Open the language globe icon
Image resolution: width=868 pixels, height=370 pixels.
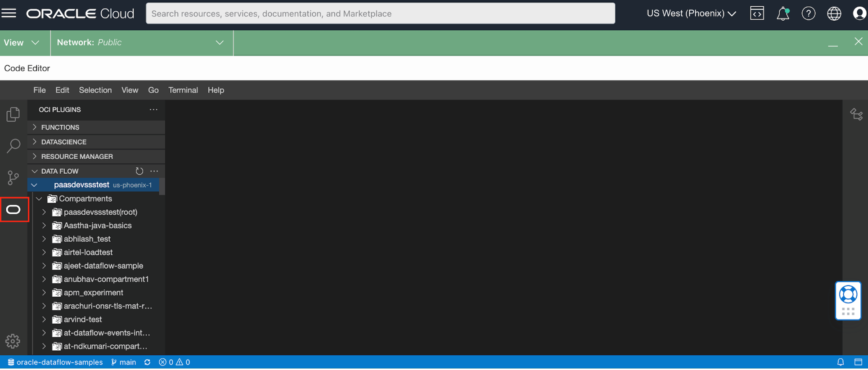(x=834, y=14)
